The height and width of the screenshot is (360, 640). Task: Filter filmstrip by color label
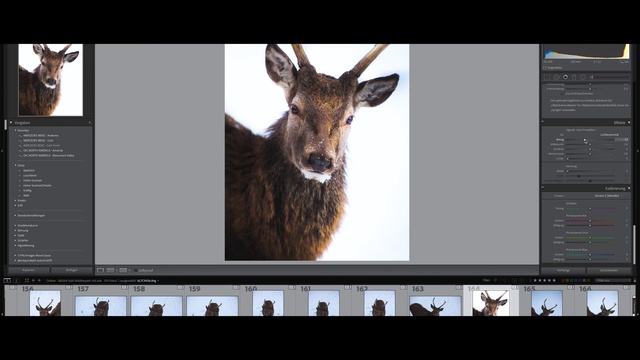pyautogui.click(x=576, y=280)
